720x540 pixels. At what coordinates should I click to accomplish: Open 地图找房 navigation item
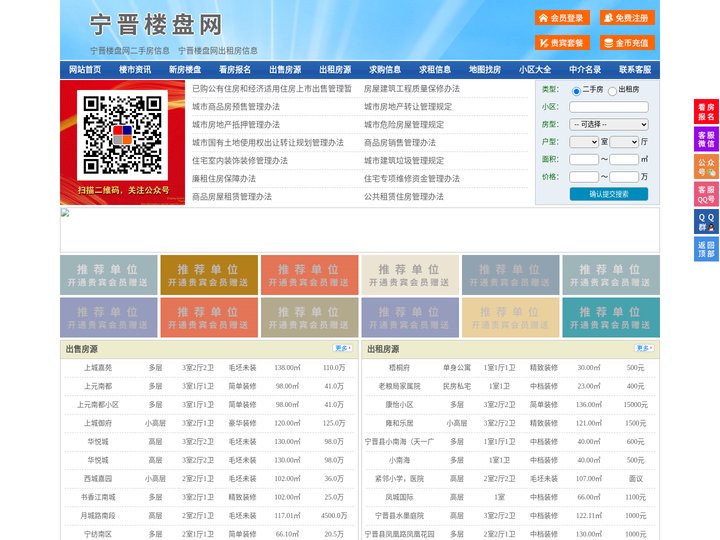485,69
